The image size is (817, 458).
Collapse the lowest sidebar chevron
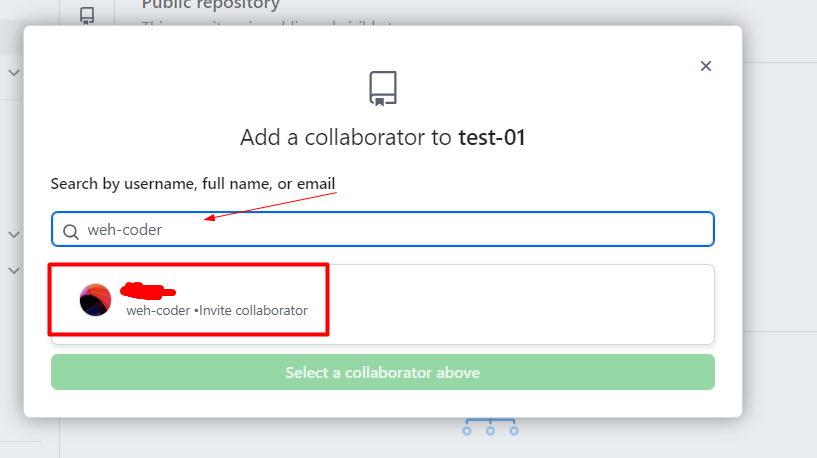14,270
